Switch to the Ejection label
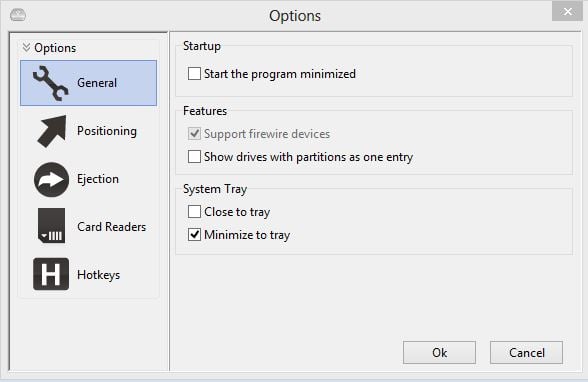This screenshot has width=588, height=382. coord(98,179)
